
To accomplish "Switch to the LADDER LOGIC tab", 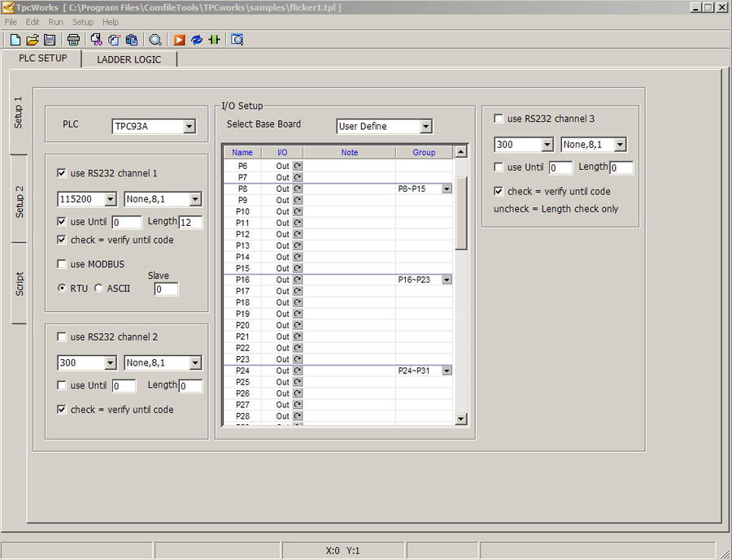I will point(129,59).
